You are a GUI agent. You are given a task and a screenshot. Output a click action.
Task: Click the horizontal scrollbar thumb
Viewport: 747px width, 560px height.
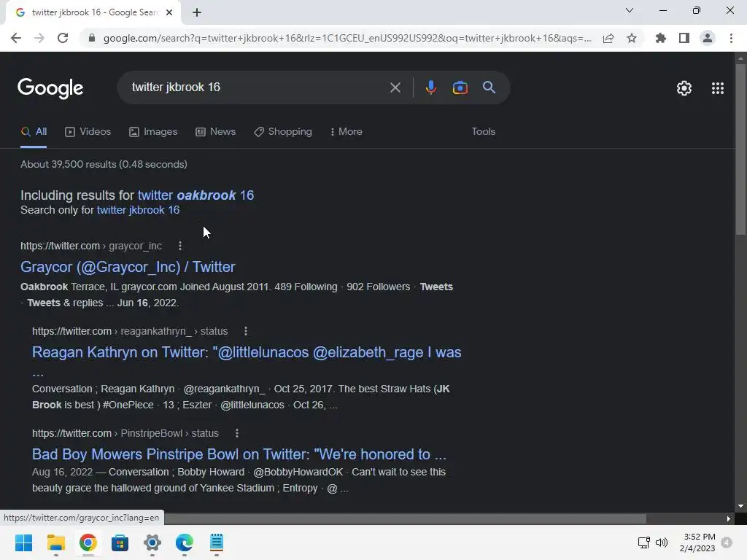coord(405,518)
